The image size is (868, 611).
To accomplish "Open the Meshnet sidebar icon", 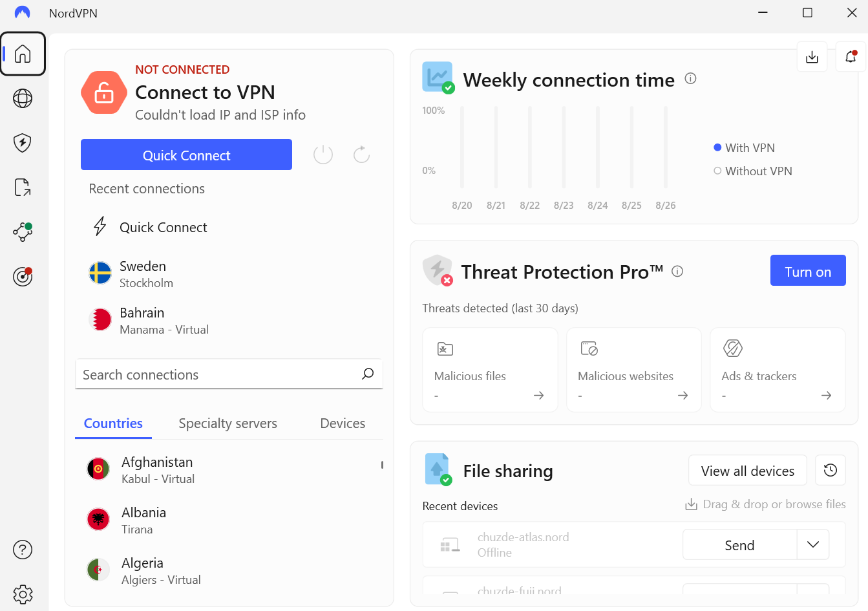I will (23, 231).
